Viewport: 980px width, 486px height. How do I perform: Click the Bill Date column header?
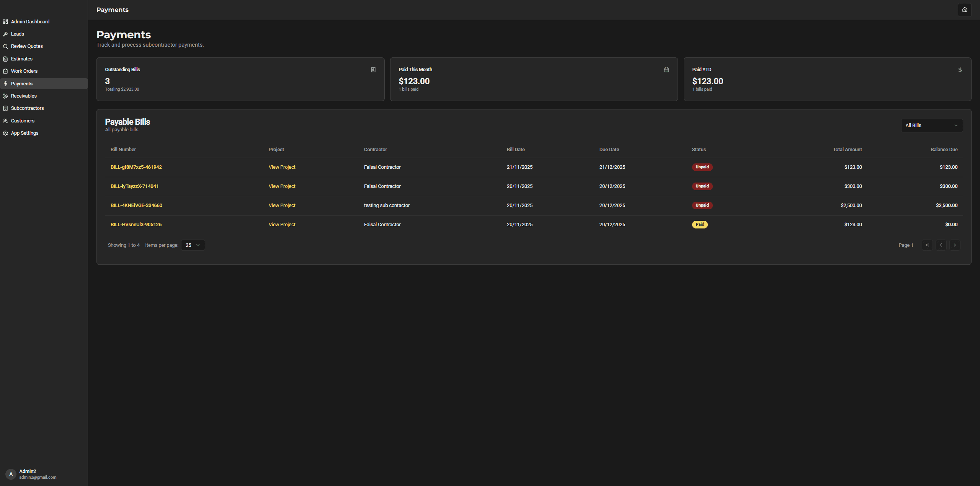[516, 150]
